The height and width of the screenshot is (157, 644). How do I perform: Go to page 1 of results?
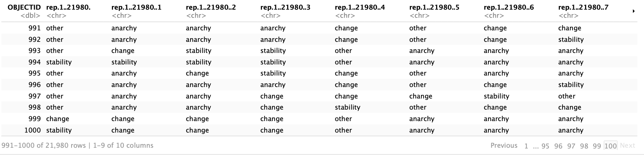(526, 146)
